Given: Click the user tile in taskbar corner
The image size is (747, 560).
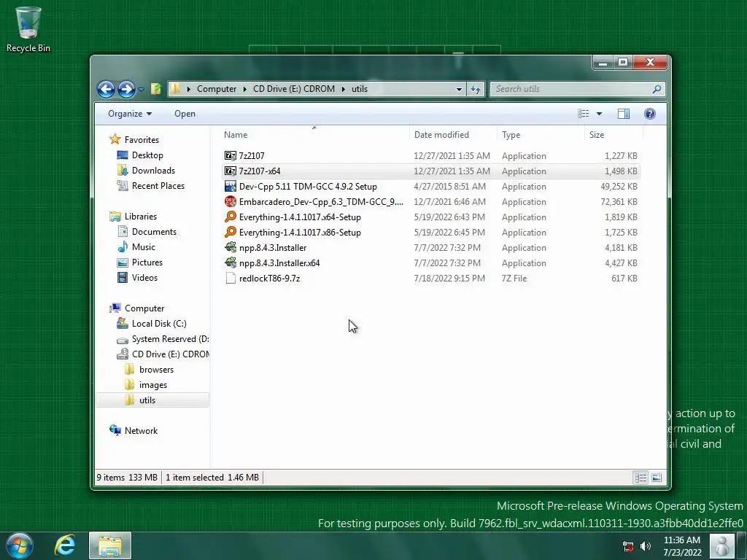Looking at the screenshot, I should click(721, 546).
